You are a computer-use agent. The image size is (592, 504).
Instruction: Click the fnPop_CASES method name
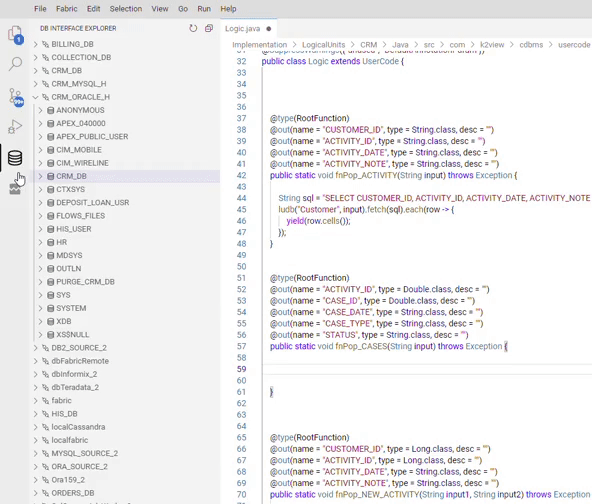361,347
